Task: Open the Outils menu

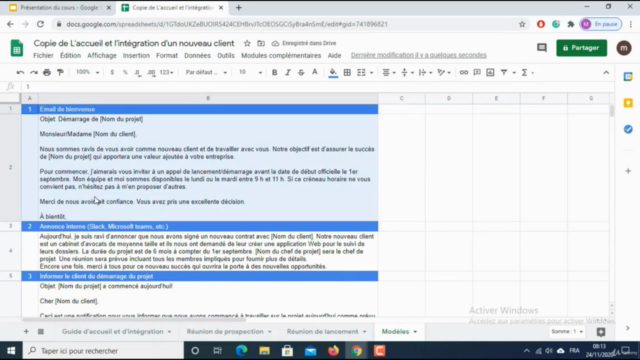Action: coord(226,56)
